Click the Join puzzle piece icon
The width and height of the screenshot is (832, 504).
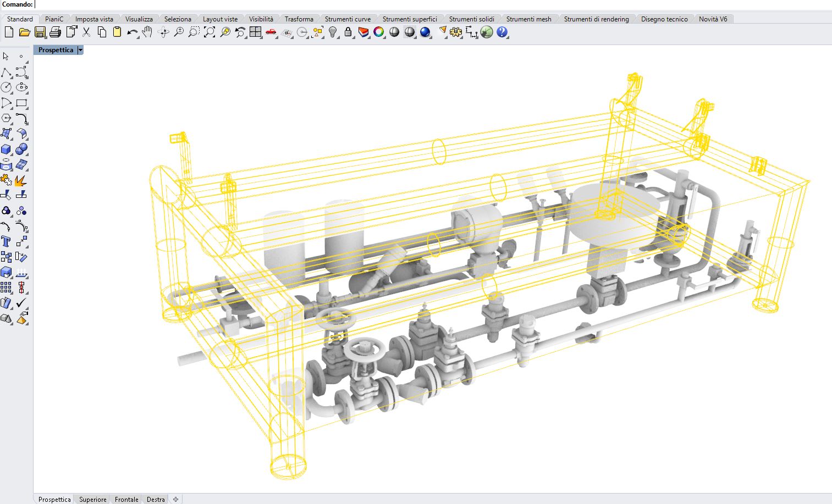6,180
